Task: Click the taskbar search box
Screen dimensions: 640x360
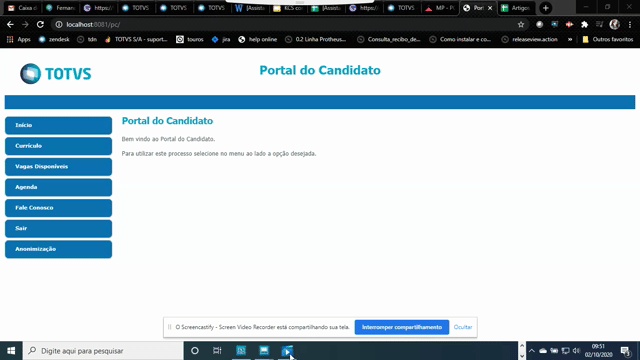Action: point(103,351)
